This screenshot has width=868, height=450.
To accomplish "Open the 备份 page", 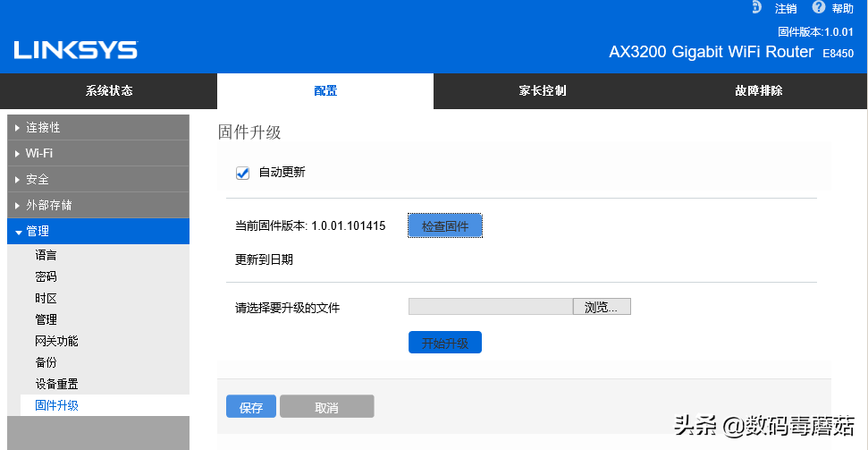I will (46, 362).
